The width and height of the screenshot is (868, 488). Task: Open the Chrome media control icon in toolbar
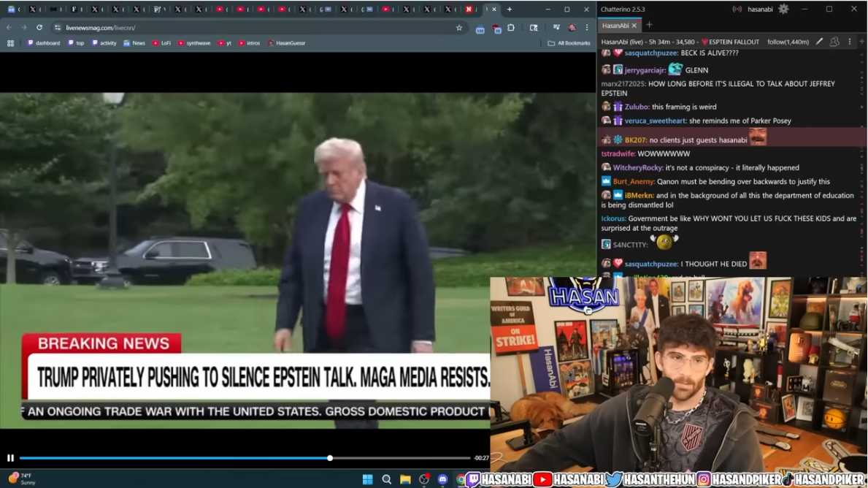556,27
